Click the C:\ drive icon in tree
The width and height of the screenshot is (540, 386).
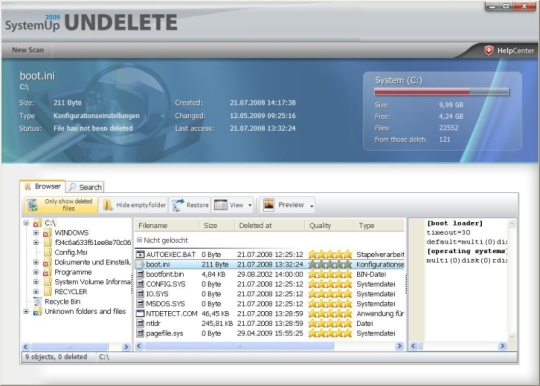click(x=37, y=223)
